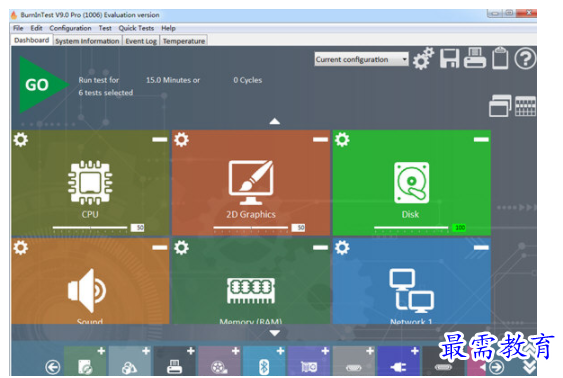Open Disk test settings gear
This screenshot has height=378, width=563.
click(342, 139)
